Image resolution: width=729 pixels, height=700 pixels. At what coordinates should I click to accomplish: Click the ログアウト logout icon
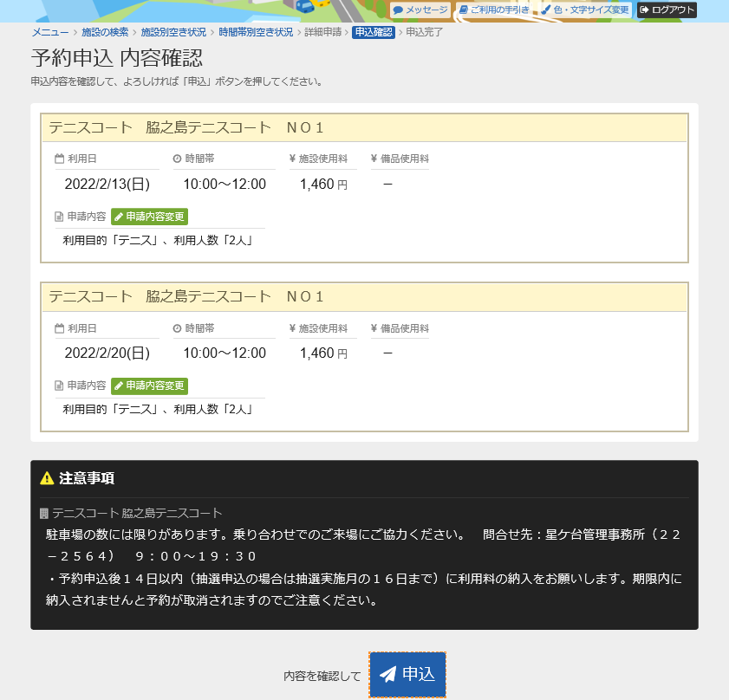(644, 10)
